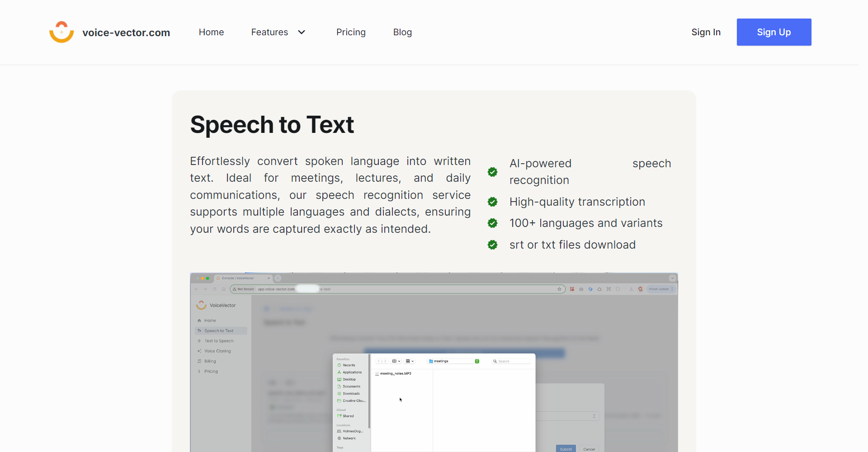
Task: Expand the Features dropdown chevron
Action: [302, 32]
